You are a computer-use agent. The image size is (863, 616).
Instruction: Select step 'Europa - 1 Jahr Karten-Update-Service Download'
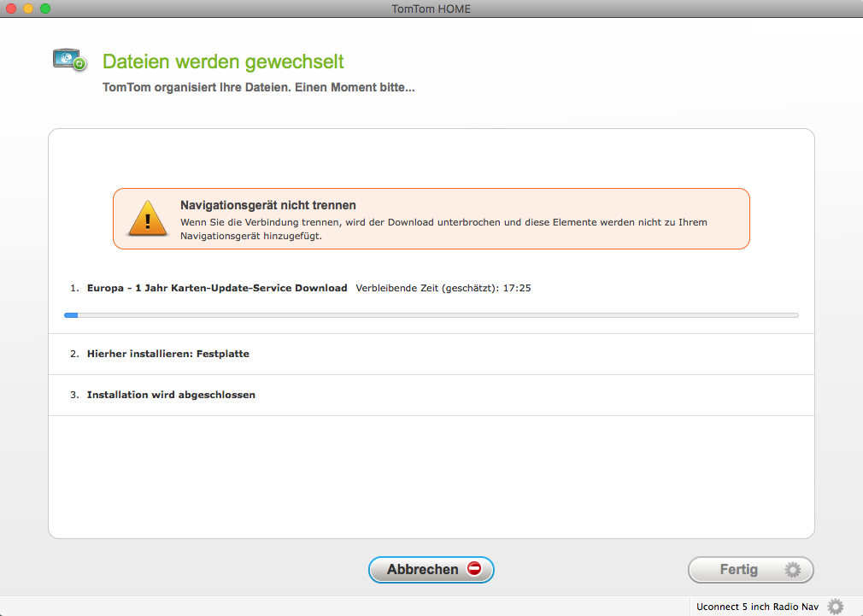pyautogui.click(x=217, y=288)
